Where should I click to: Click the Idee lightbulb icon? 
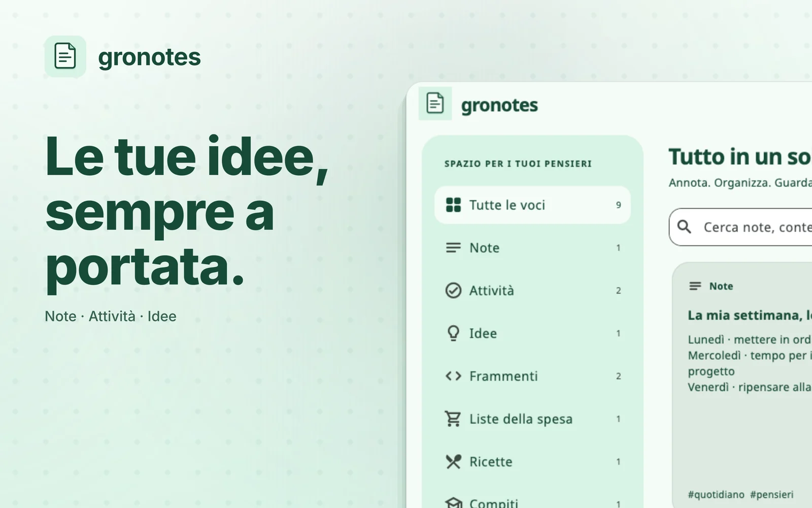(453, 333)
